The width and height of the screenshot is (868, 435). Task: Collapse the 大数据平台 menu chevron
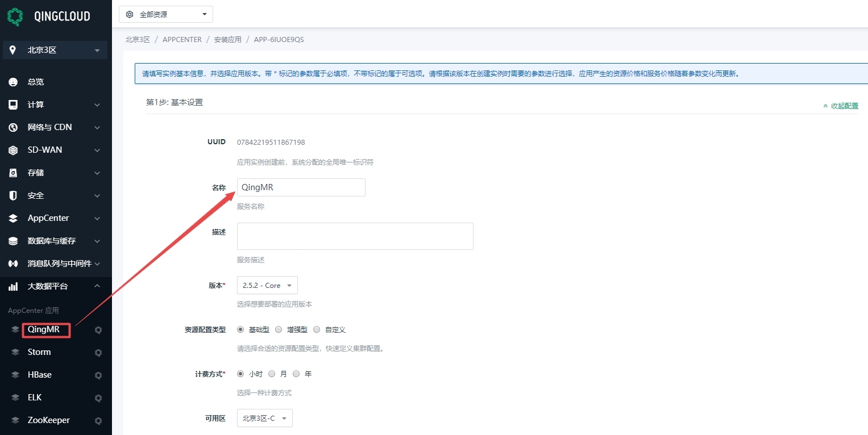coord(97,286)
